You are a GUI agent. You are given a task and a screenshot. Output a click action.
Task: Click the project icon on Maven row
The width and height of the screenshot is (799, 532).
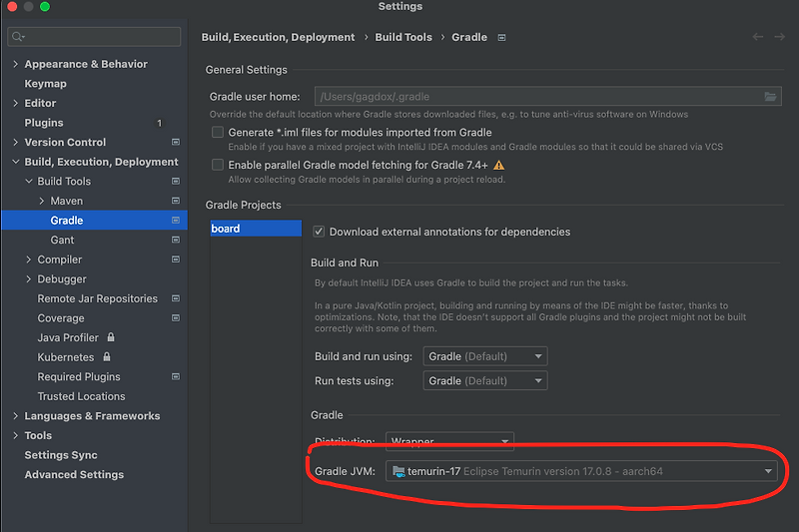pos(176,201)
